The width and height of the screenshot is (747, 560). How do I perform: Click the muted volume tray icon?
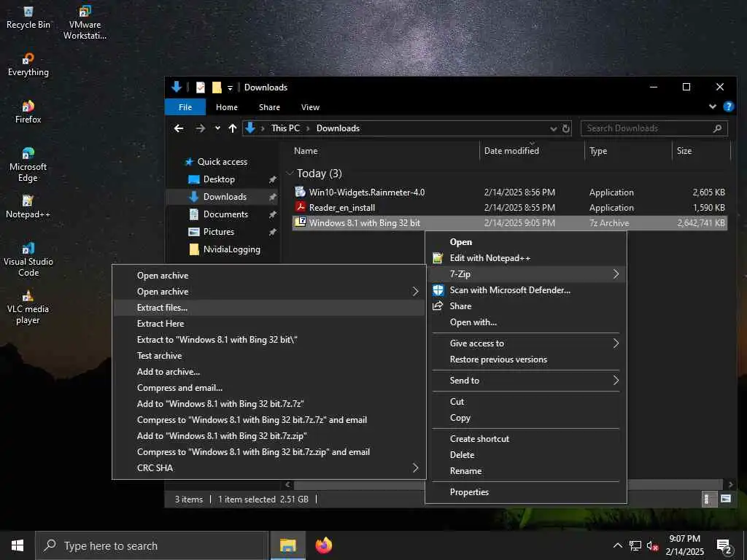pyautogui.click(x=652, y=545)
